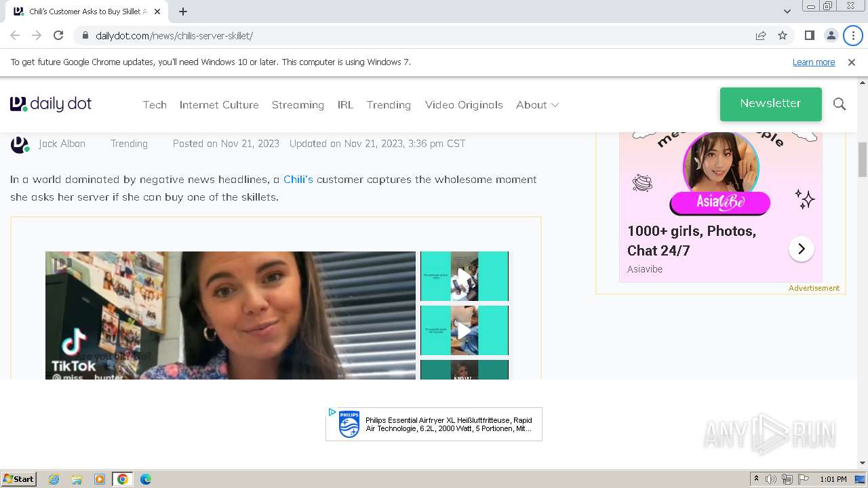Dismiss the Chrome update notification bar

point(852,62)
